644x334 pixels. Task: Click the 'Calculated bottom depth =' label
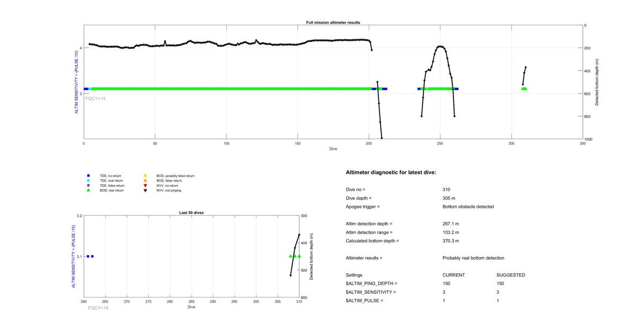(x=372, y=241)
